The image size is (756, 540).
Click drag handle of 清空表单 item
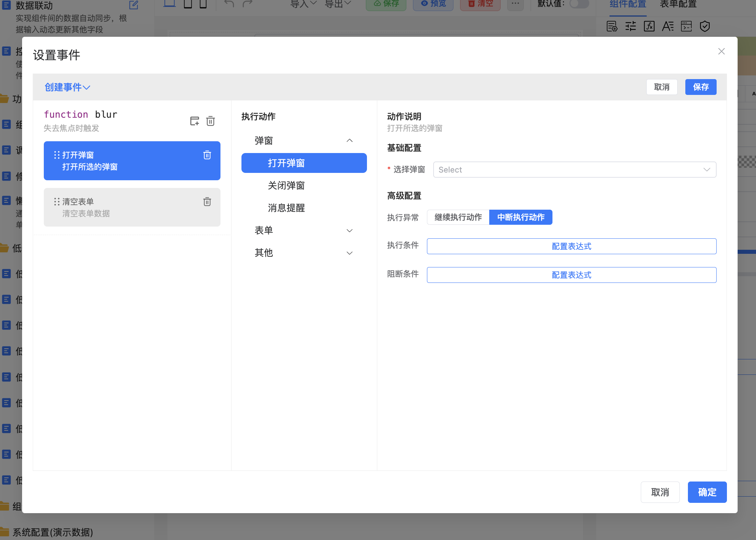57,202
